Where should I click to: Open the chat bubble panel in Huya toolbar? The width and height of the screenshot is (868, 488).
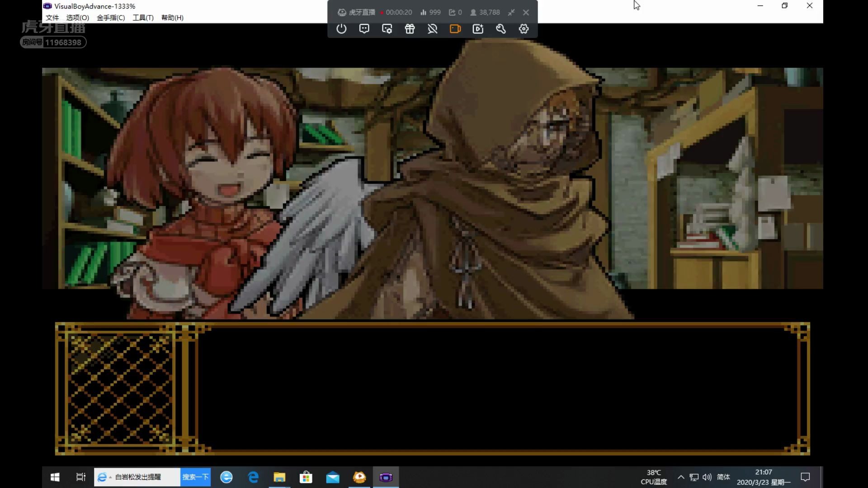click(364, 29)
